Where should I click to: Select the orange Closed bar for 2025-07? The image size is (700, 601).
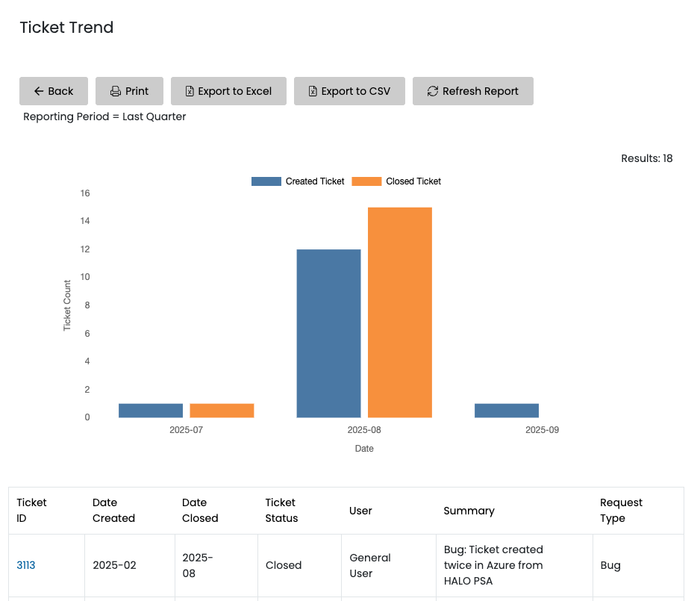[222, 411]
